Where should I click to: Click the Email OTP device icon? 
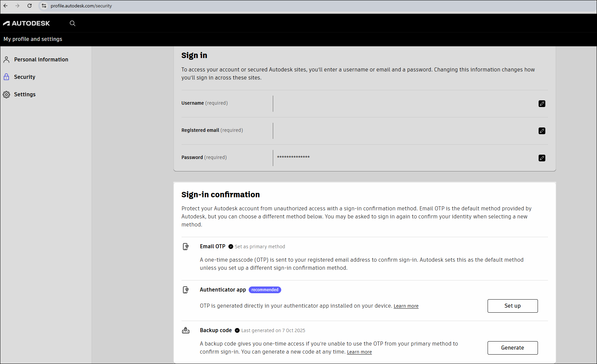(186, 247)
